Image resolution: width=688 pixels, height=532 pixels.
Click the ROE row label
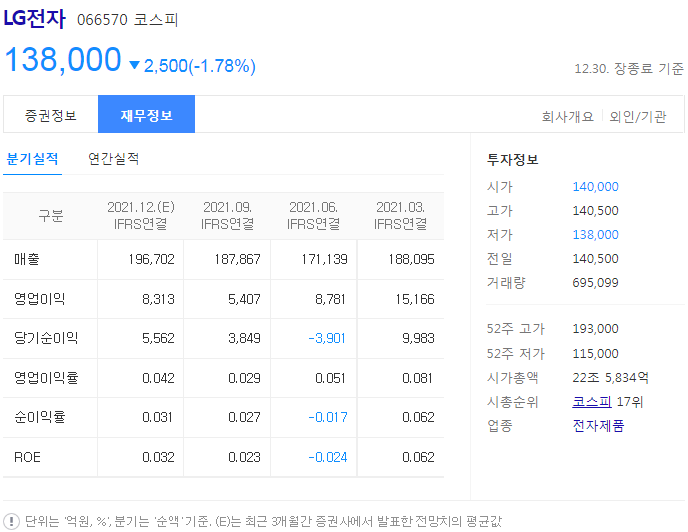point(27,457)
